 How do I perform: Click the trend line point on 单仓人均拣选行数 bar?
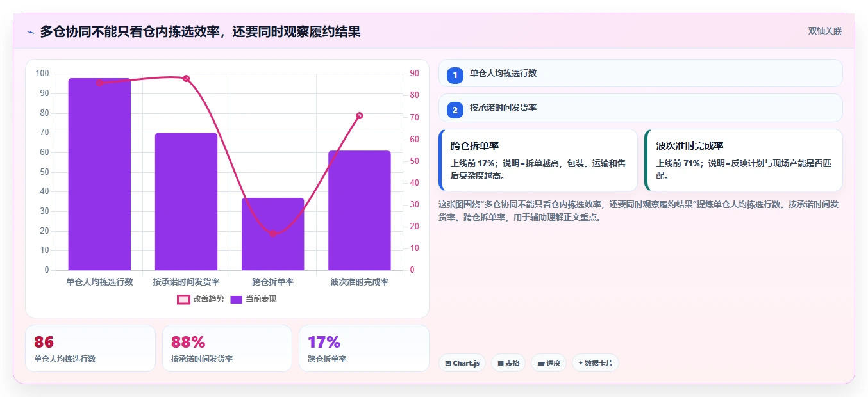pyautogui.click(x=99, y=83)
